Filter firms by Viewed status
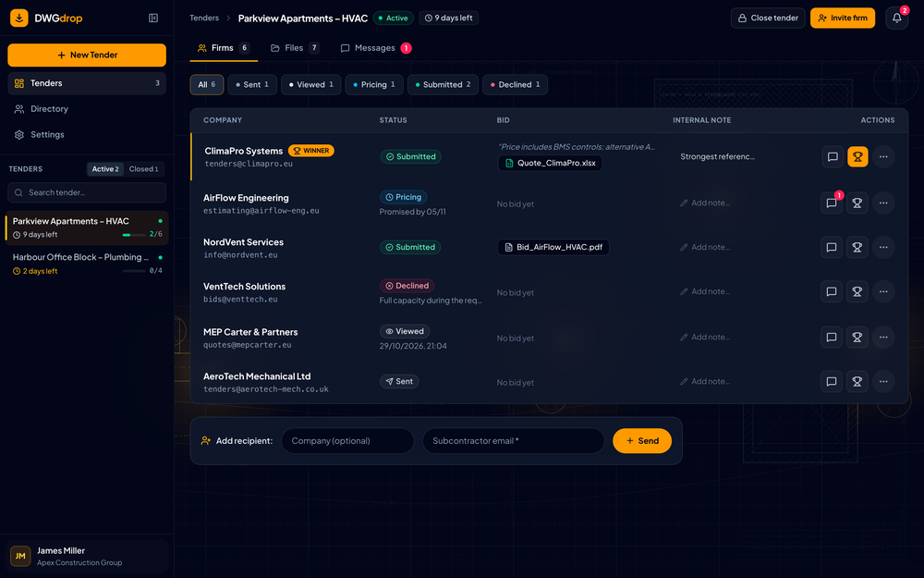The width and height of the screenshot is (924, 578). [x=310, y=85]
